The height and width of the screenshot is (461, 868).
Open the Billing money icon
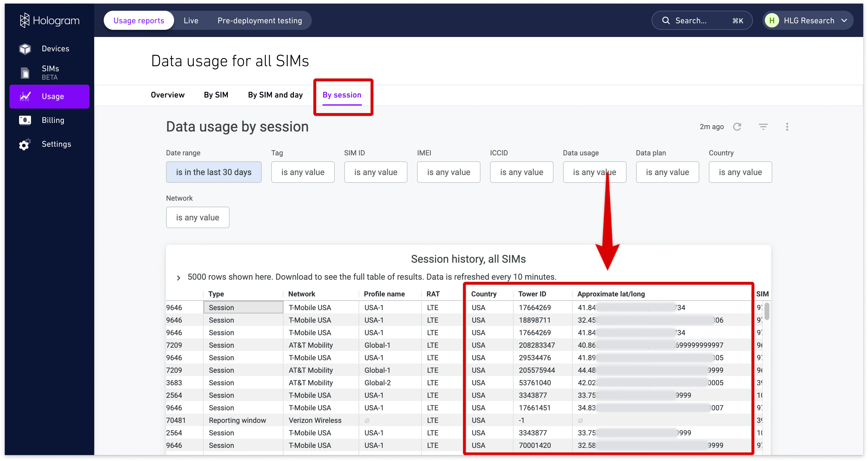(x=25, y=120)
